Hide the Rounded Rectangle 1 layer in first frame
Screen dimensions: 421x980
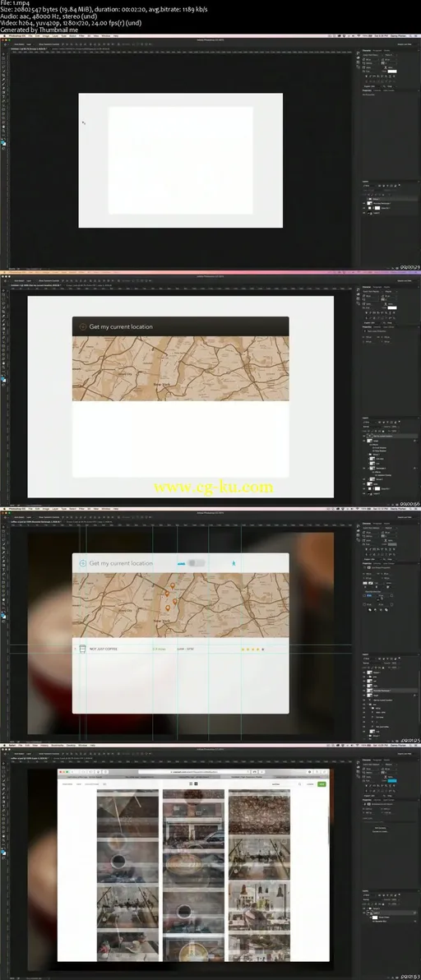(363, 203)
